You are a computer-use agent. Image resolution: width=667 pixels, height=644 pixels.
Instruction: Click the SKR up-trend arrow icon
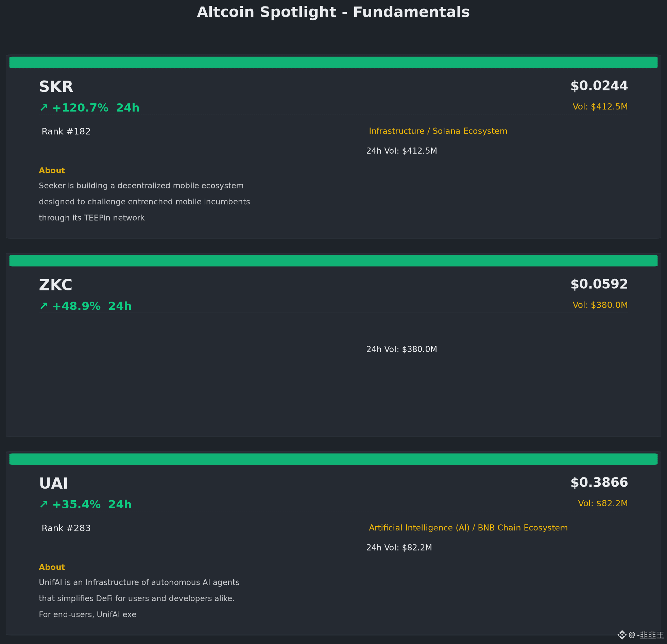coord(44,107)
